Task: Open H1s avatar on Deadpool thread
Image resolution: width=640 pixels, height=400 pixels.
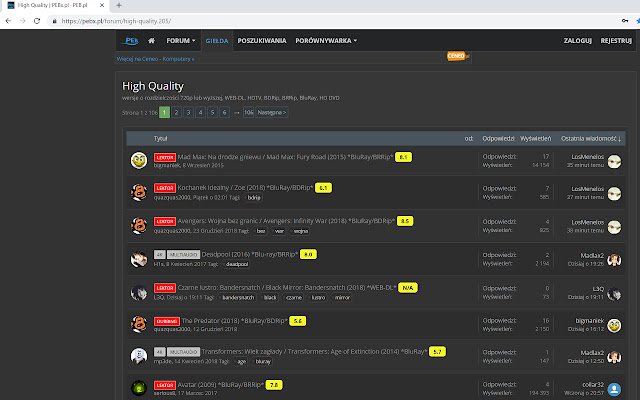Action: tap(139, 259)
